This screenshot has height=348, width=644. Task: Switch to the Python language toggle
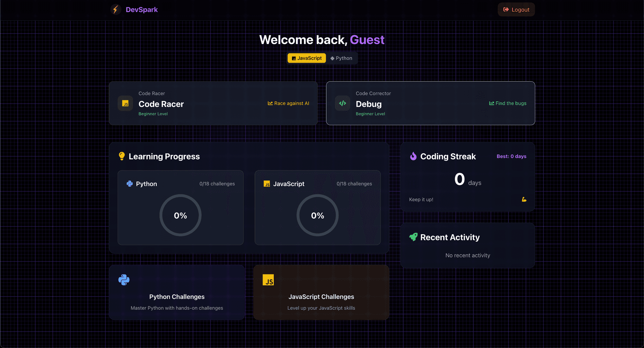pyautogui.click(x=341, y=58)
